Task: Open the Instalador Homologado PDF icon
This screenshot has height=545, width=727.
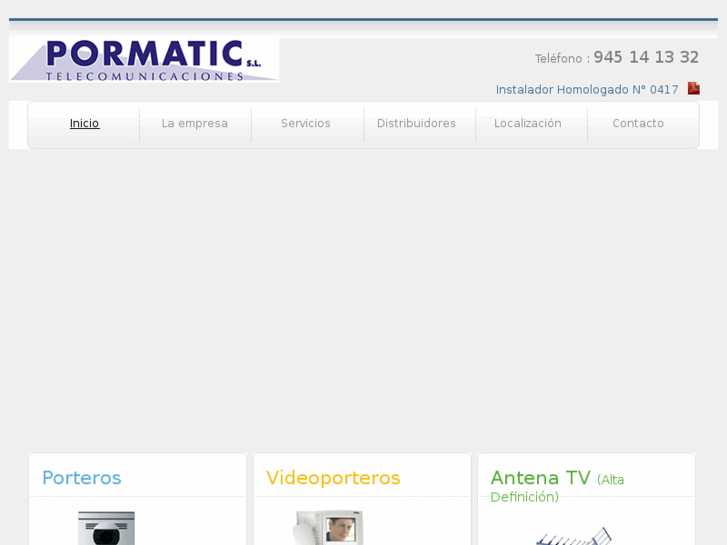Action: click(x=694, y=88)
